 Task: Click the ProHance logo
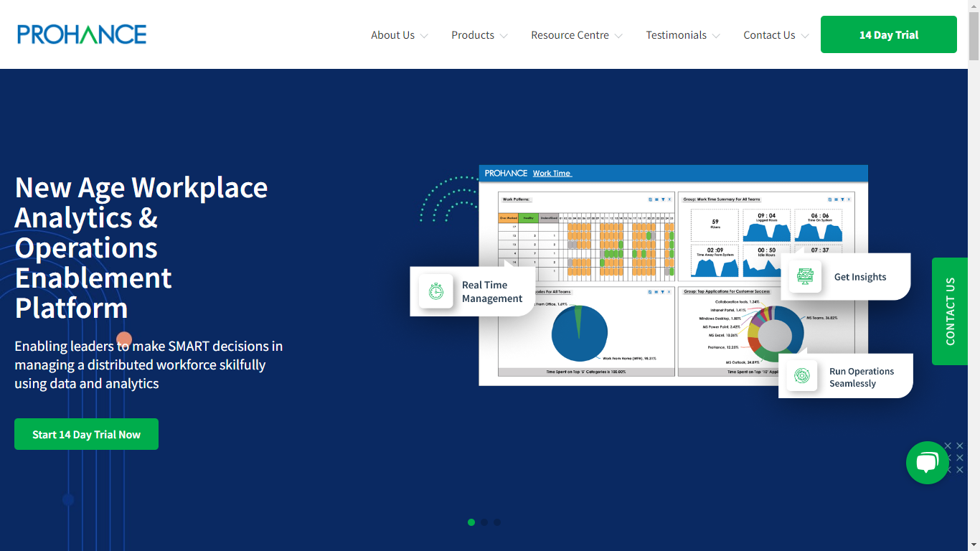[82, 34]
